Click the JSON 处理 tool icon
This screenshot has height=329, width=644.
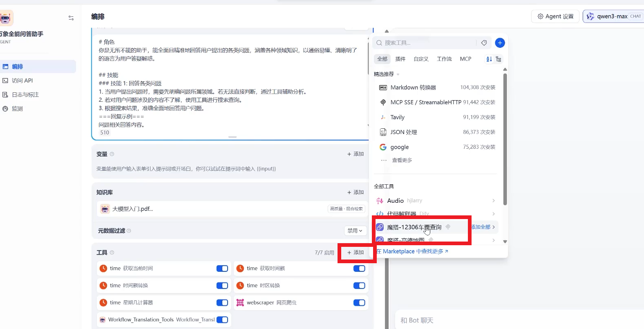click(383, 132)
